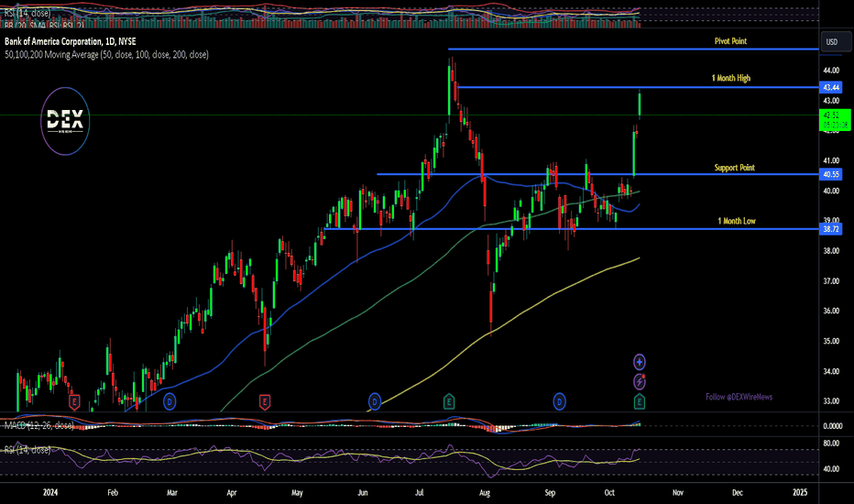Click the 36.00 value on price axis
The width and height of the screenshot is (854, 504).
coord(831,312)
